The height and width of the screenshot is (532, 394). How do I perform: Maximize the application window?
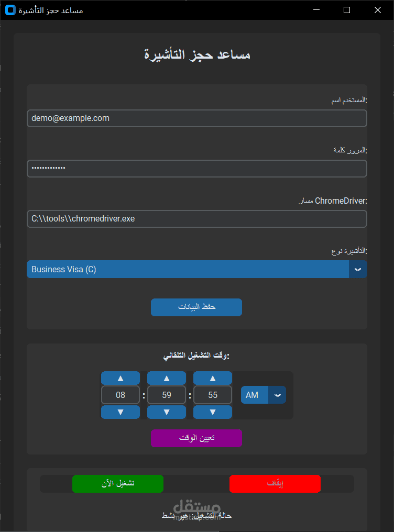coord(347,10)
